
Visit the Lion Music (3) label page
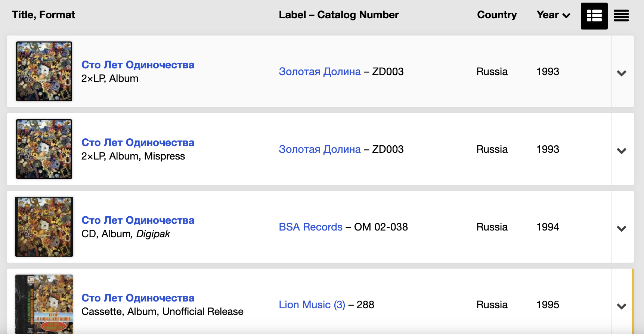click(312, 305)
